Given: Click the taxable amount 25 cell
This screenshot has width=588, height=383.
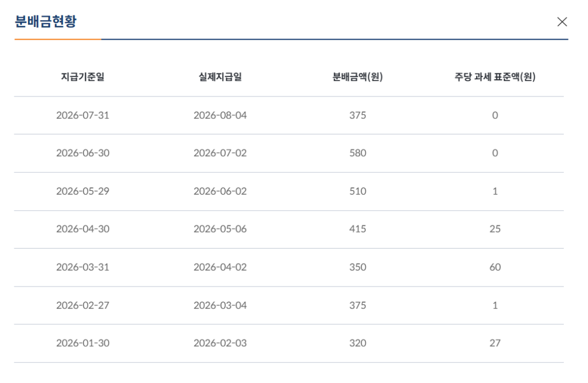Looking at the screenshot, I should click(x=495, y=229).
